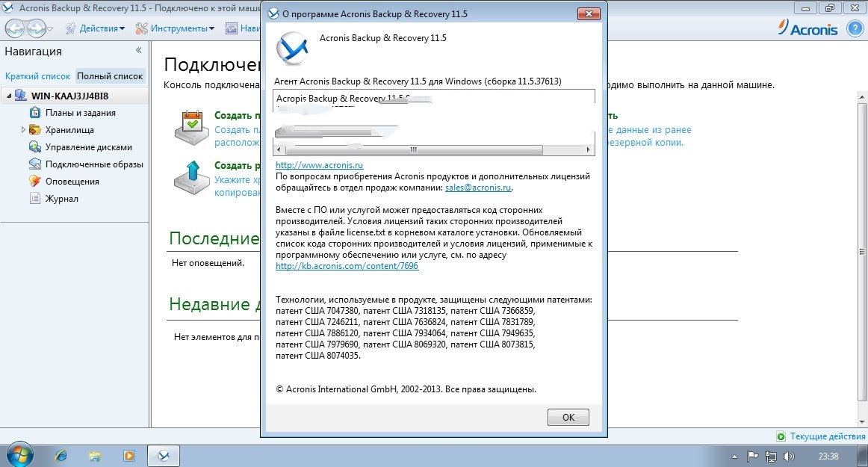This screenshot has height=467, width=868.
Task: Switch to Полный список tab
Action: (x=110, y=76)
